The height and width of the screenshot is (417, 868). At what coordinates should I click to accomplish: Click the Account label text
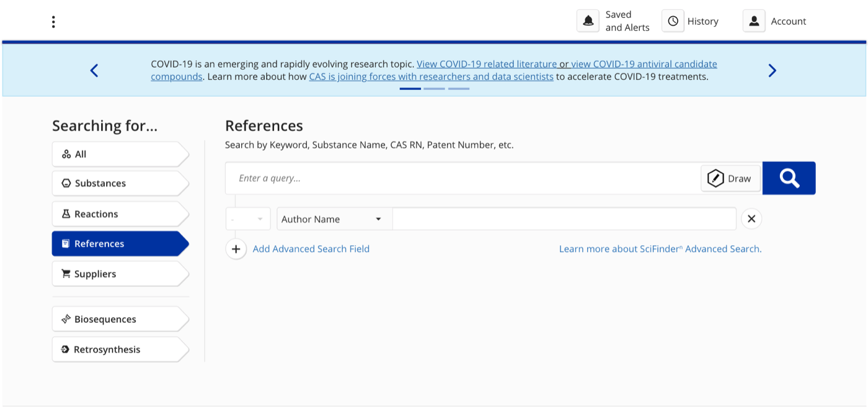point(789,21)
